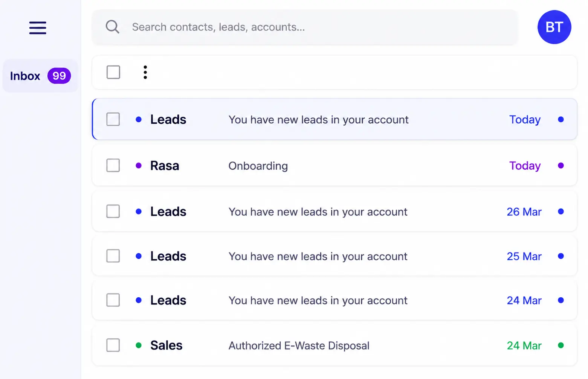Open the three-dot more options menu
This screenshot has width=588, height=379.
tap(145, 72)
